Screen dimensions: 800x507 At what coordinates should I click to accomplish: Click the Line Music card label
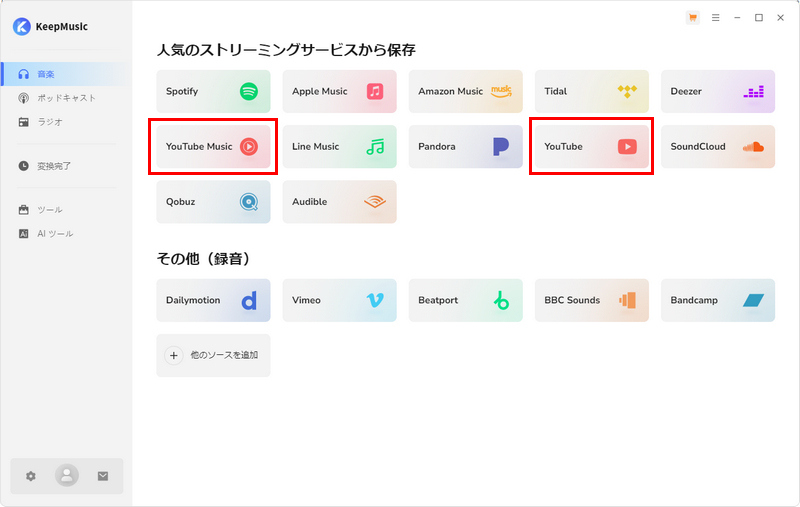pyautogui.click(x=315, y=147)
